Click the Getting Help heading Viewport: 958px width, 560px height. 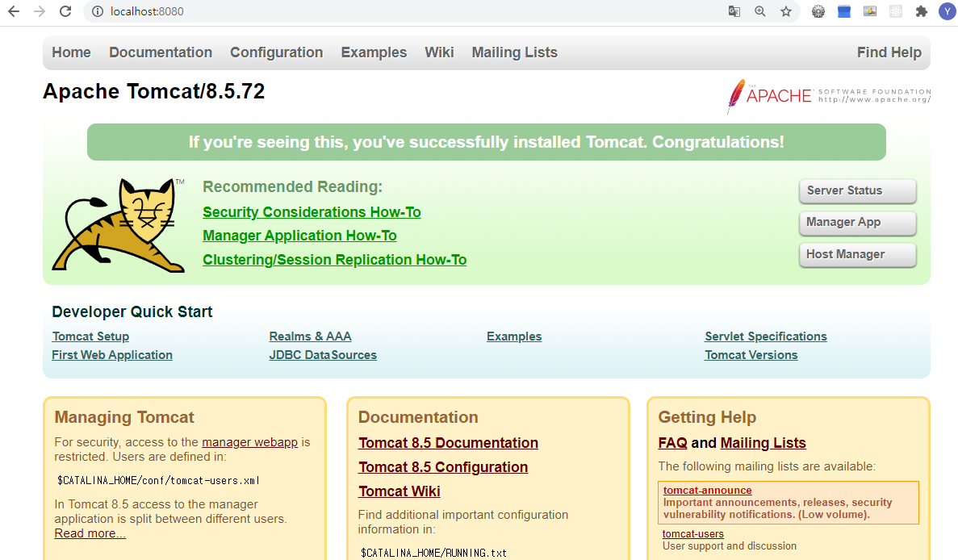pyautogui.click(x=707, y=417)
